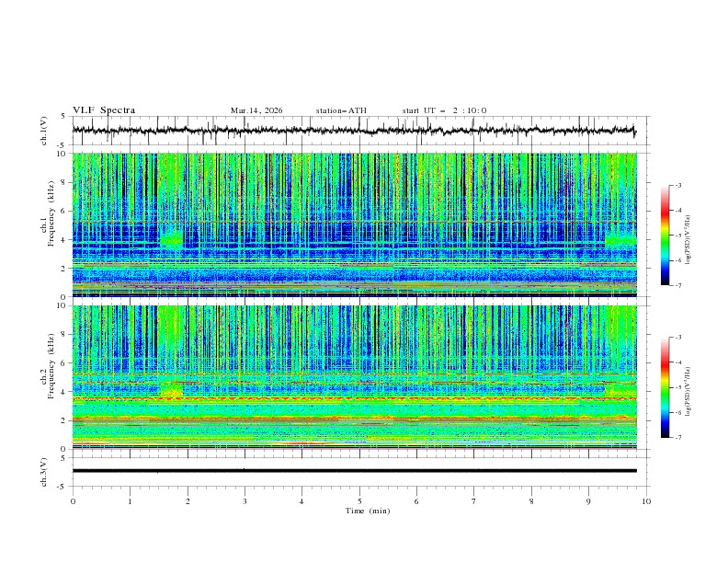Click the "-3" tick on ch.1 color bar

[678, 185]
